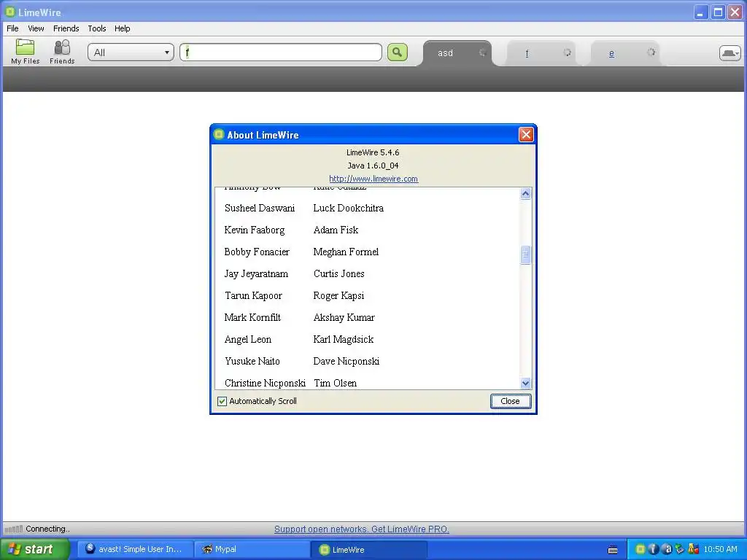The image size is (747, 560).
Task: Click the name 'Akshay Kumar'
Action: (344, 318)
